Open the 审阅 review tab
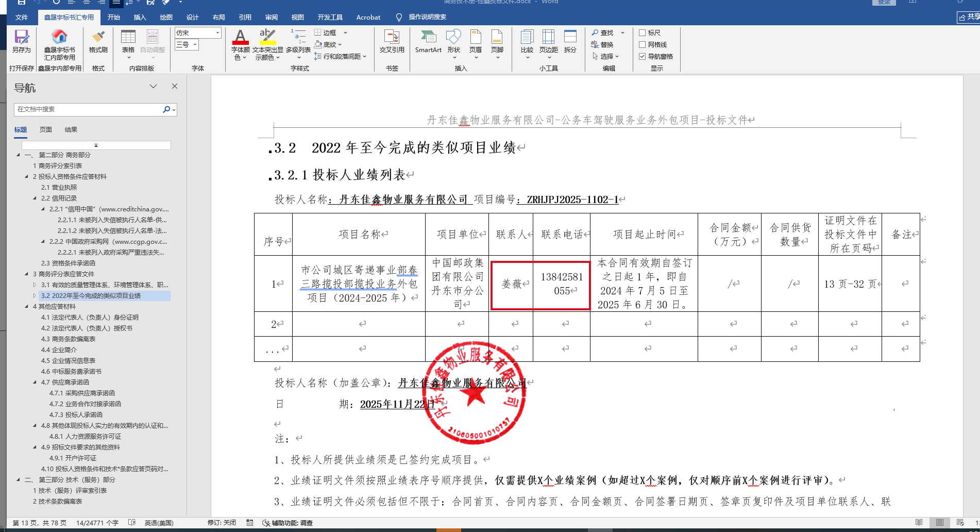Image resolution: width=980 pixels, height=532 pixels. (x=271, y=17)
